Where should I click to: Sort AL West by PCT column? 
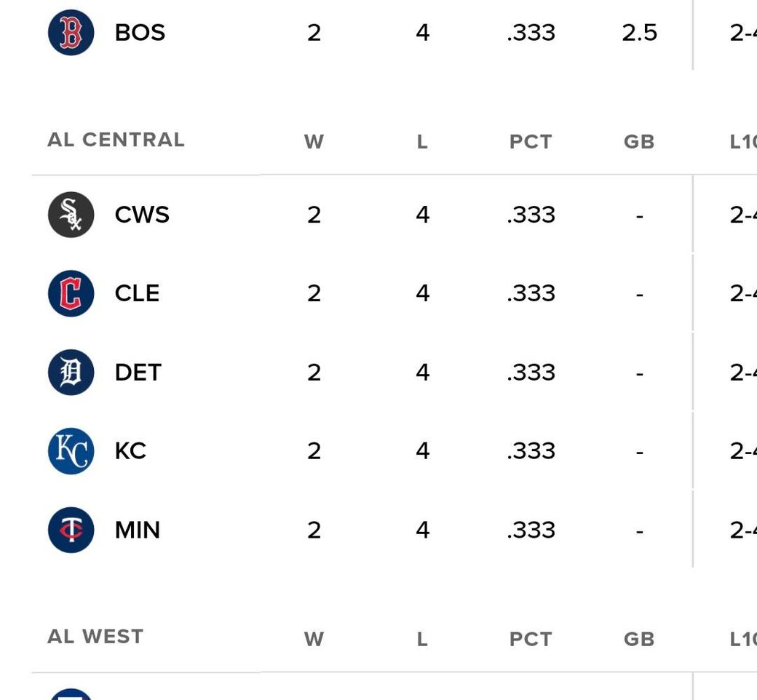531,640
